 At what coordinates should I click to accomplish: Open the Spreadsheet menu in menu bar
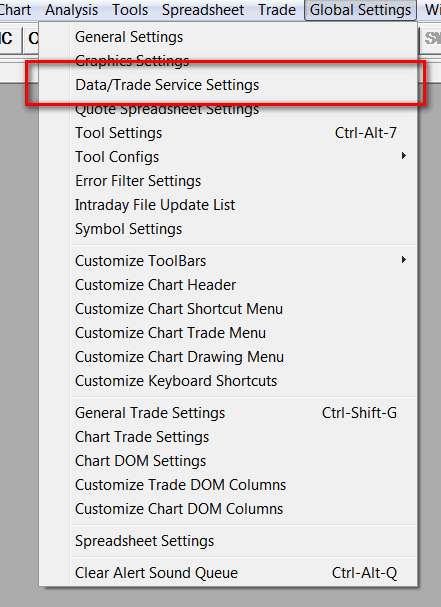[x=203, y=10]
